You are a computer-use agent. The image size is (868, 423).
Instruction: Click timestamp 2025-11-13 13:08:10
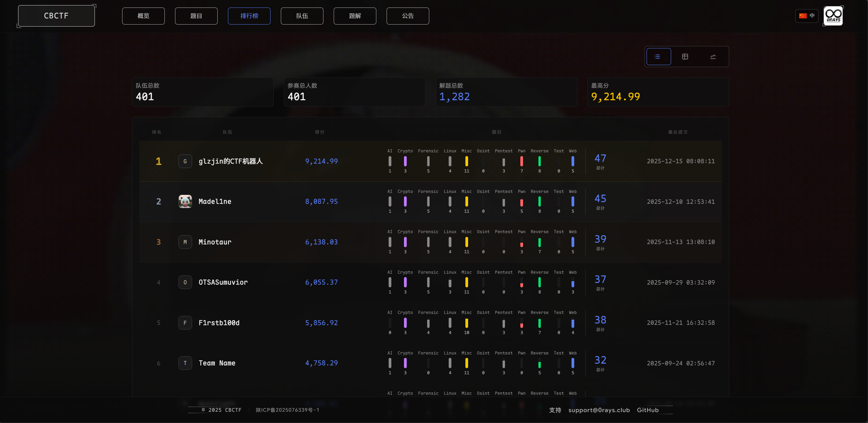click(681, 242)
